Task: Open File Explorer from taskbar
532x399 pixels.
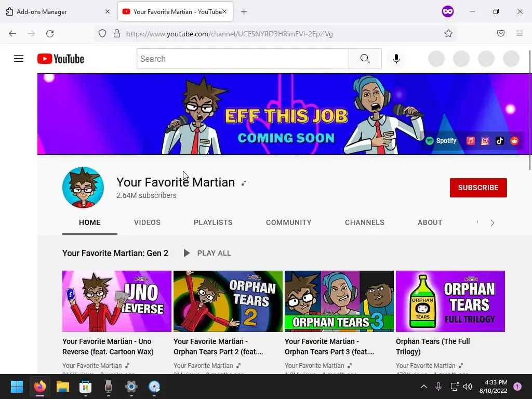Action: 63,387
